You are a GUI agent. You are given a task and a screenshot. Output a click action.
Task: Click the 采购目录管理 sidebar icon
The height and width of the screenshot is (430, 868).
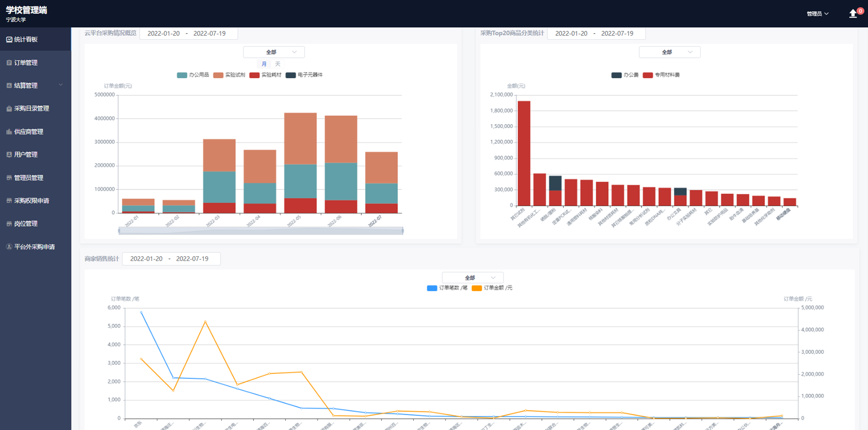coord(9,109)
